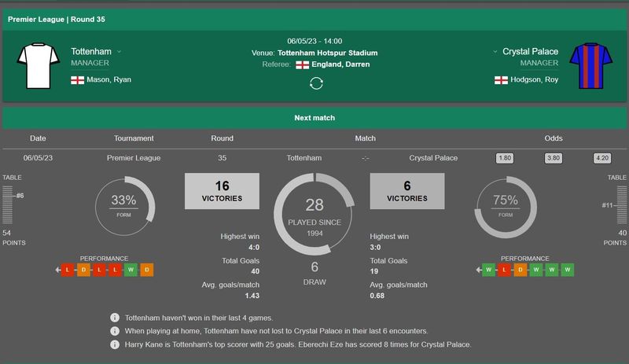Screen dimensions: 629x364
Task: Click Crystal Palace's last green W badge
Action: 568,270
